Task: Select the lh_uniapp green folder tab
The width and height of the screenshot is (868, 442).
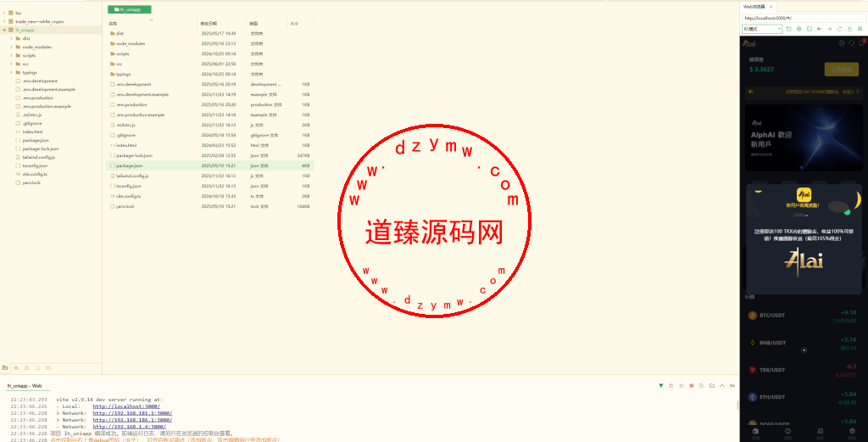Action: point(129,9)
